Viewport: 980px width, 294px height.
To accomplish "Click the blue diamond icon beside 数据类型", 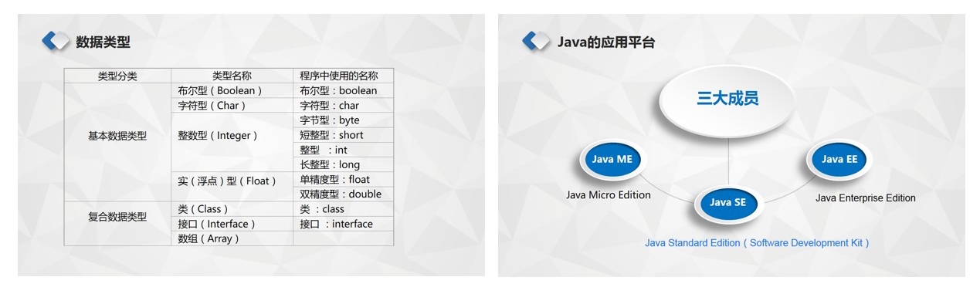I will 55,41.
